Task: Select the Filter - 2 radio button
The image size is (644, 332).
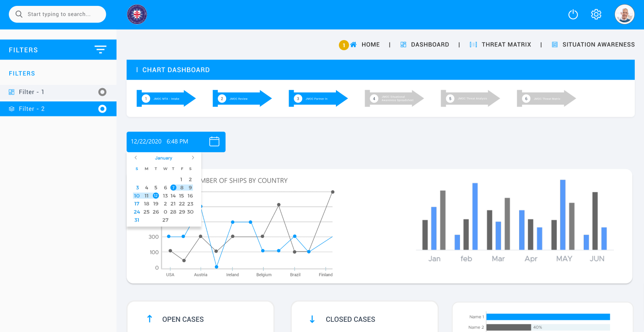Action: click(102, 109)
